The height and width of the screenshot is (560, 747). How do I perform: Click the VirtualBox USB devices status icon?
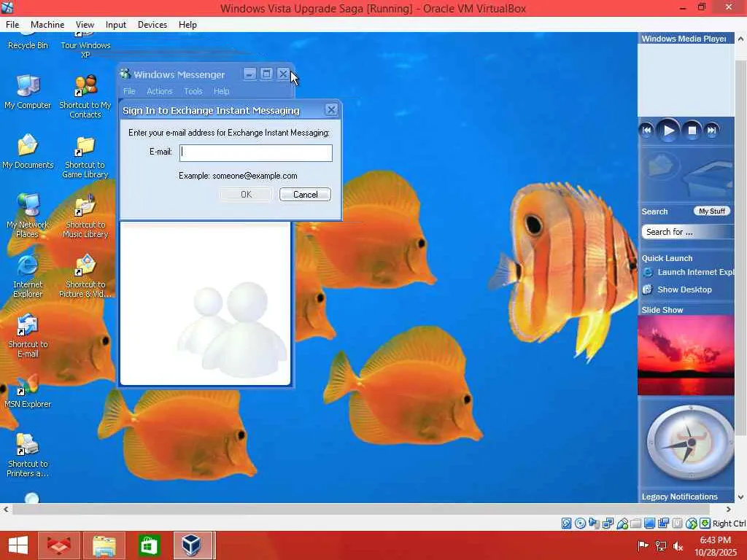pos(622,524)
